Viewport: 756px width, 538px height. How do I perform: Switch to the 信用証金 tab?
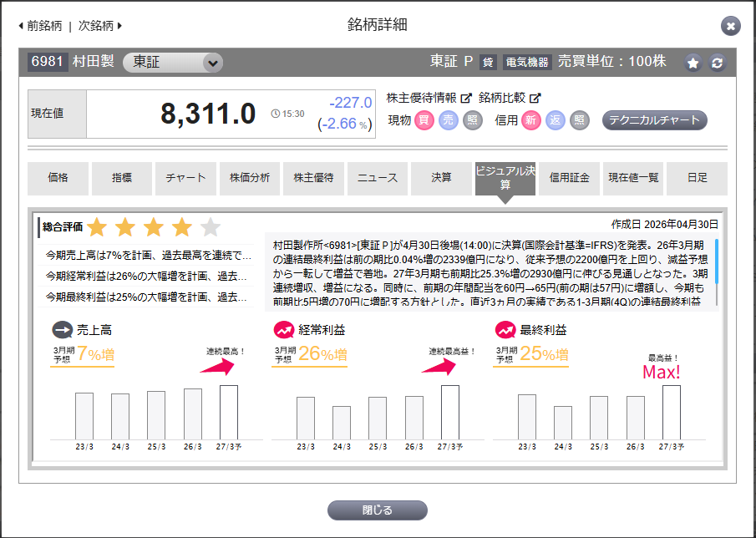(570, 179)
